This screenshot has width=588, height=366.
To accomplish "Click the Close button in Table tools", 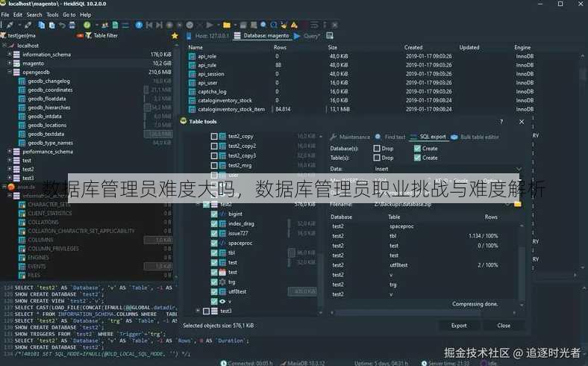I will click(504, 326).
